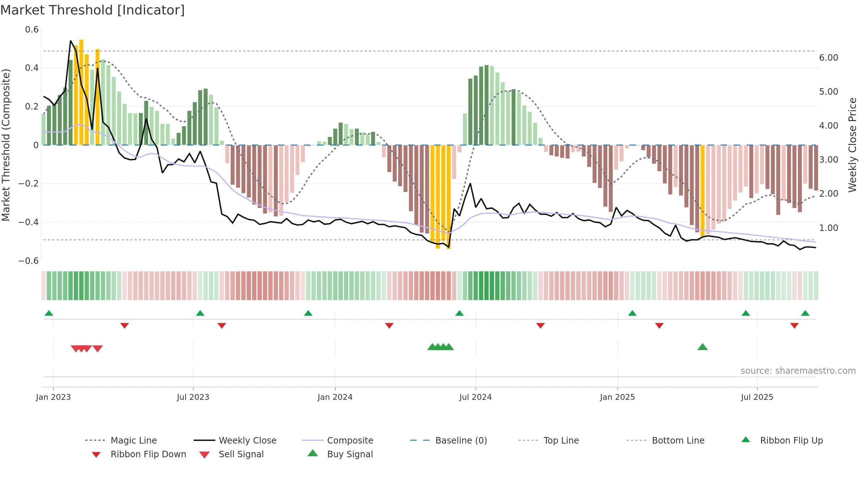This screenshot has width=868, height=488.
Task: Click the −0.6 left-axis tick label
Action: coord(29,261)
